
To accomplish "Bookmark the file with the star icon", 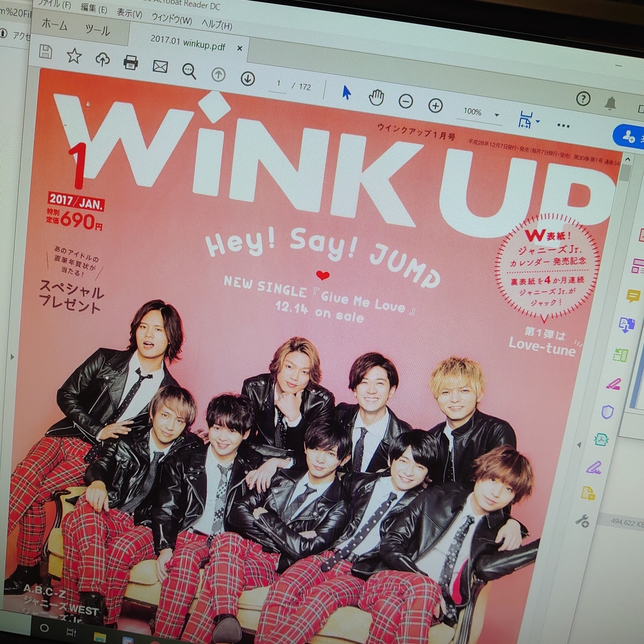I will (74, 56).
